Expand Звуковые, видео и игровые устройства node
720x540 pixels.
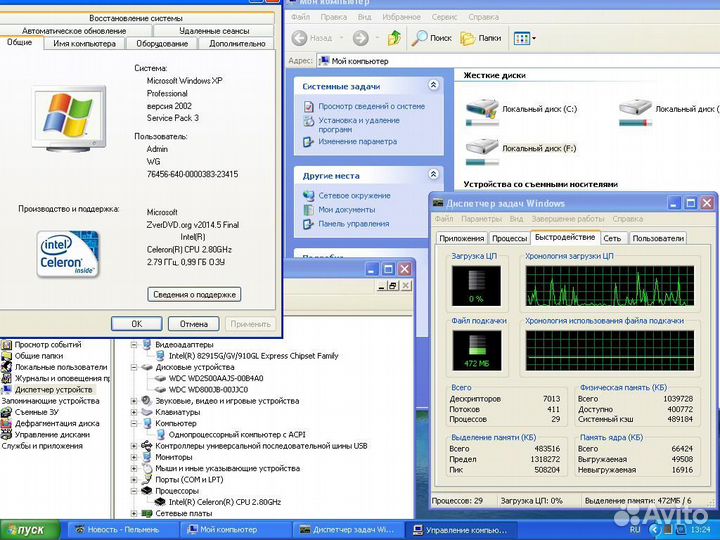[x=134, y=401]
